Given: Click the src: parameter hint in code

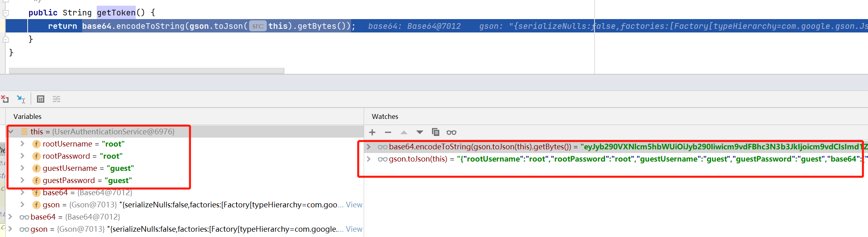Looking at the screenshot, I should click(258, 26).
